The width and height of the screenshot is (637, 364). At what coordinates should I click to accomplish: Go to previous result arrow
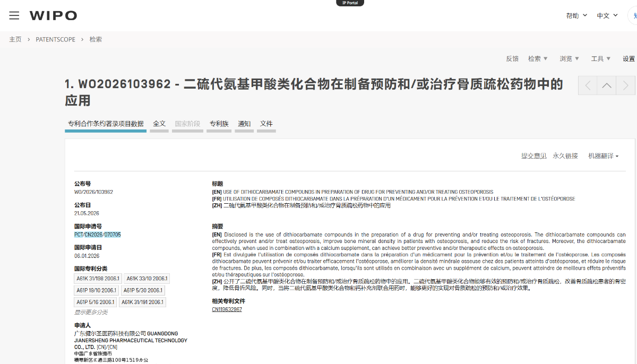coord(588,85)
